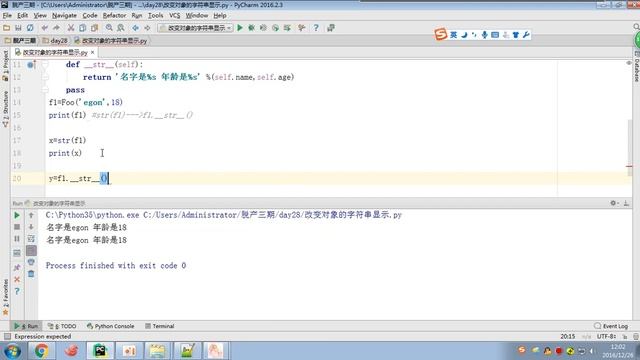This screenshot has width=640, height=360.
Task: Open the Tools menu
Action: click(156, 16)
